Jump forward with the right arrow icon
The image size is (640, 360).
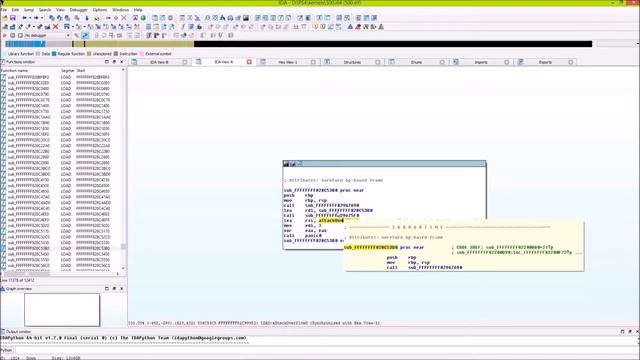pos(36,18)
